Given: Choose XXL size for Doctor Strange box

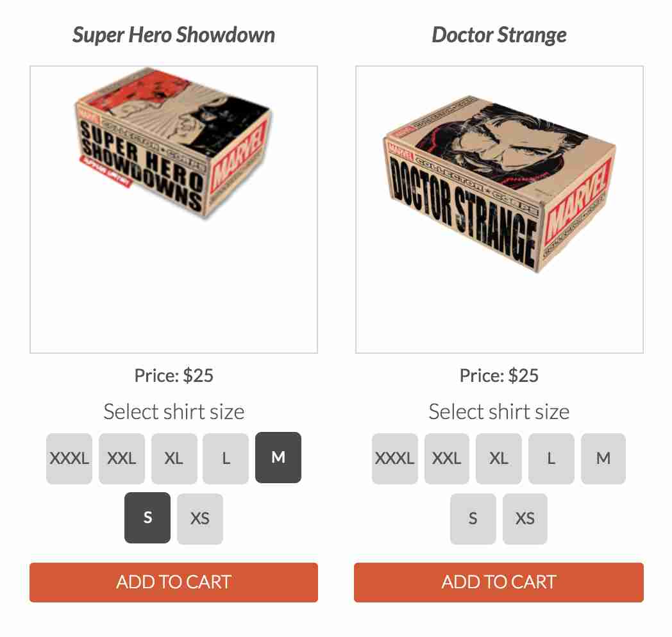Looking at the screenshot, I should [x=446, y=458].
